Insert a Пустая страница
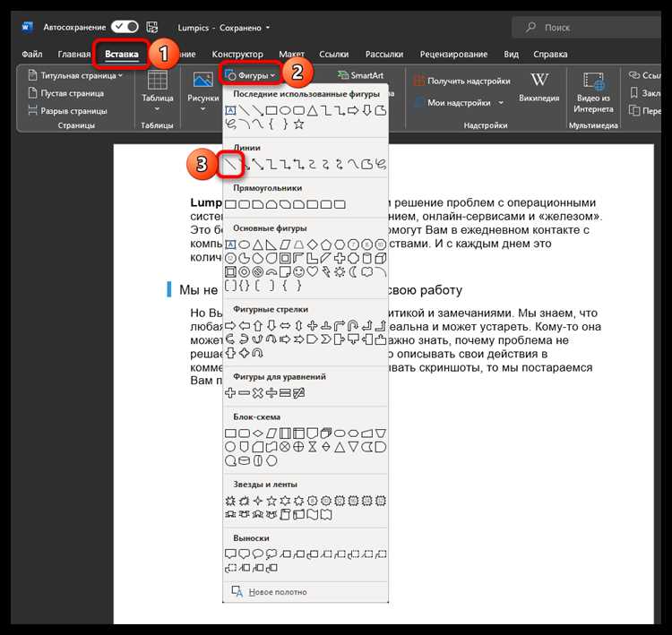Screen dimensions: 672x635 [65, 93]
